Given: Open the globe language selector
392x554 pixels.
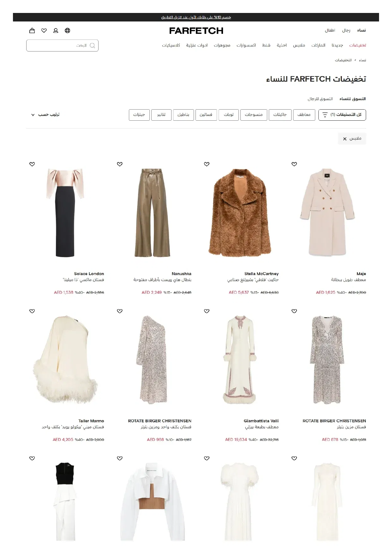Looking at the screenshot, I should [67, 31].
